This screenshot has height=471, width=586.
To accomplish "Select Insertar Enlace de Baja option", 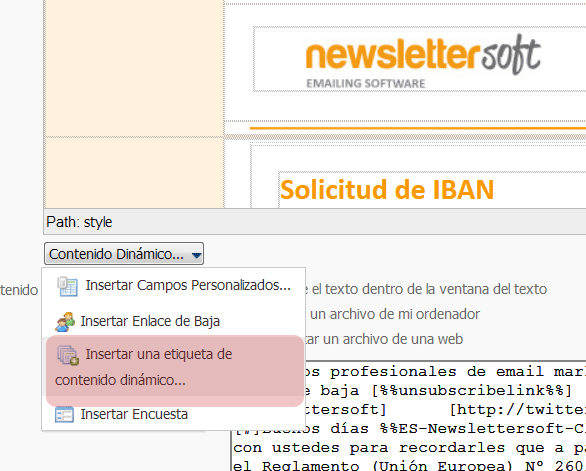I will pyautogui.click(x=174, y=321).
